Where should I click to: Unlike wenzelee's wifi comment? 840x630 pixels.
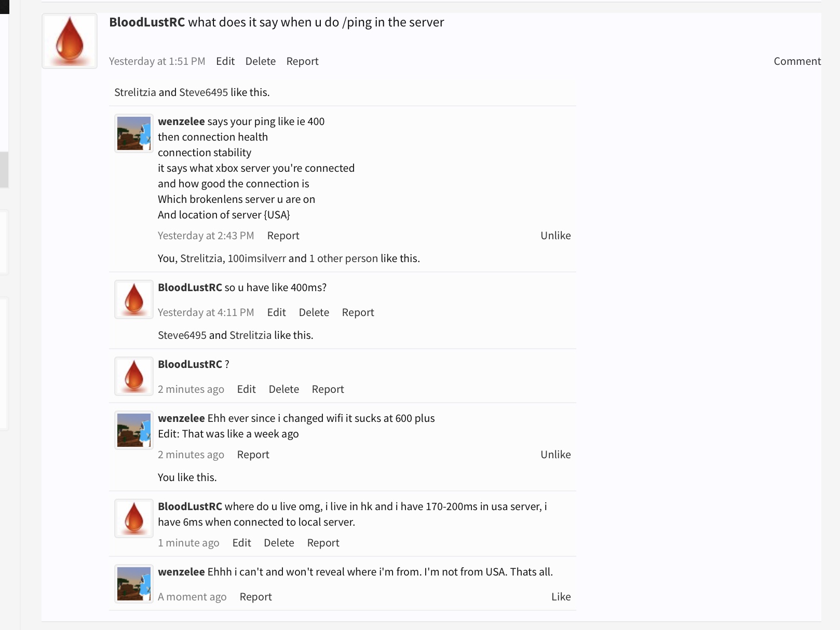click(x=556, y=455)
